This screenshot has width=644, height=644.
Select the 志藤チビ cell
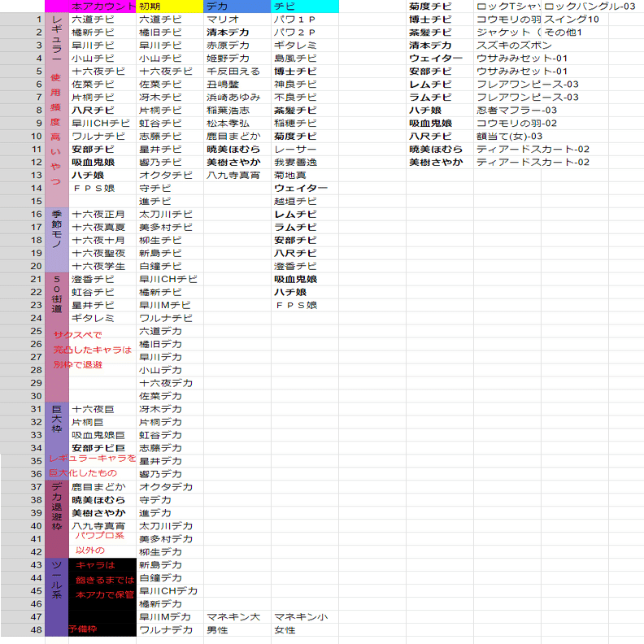click(170, 137)
